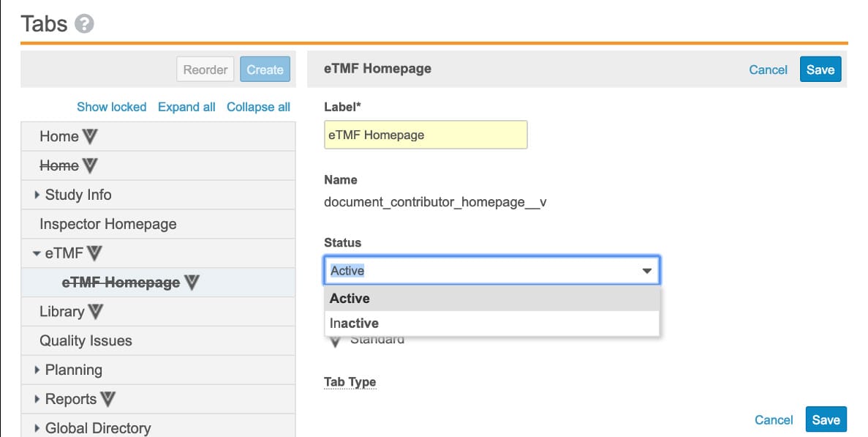The width and height of the screenshot is (868, 437).
Task: Click Save in the eTMF Homepage header
Action: 820,70
